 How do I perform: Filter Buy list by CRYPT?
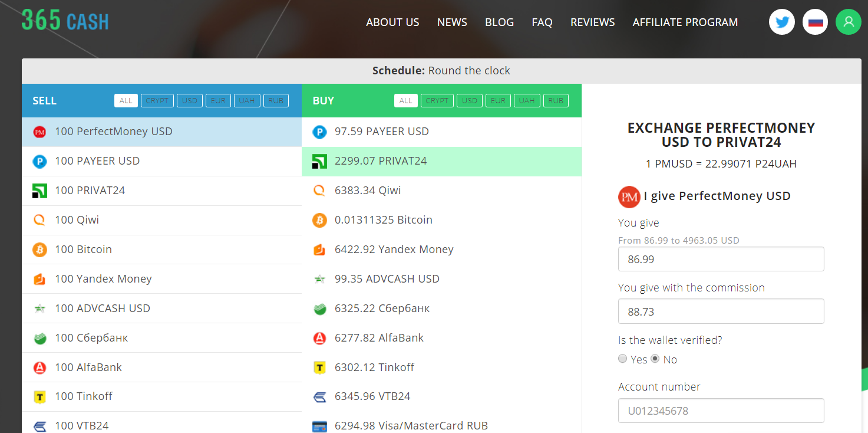coord(437,100)
